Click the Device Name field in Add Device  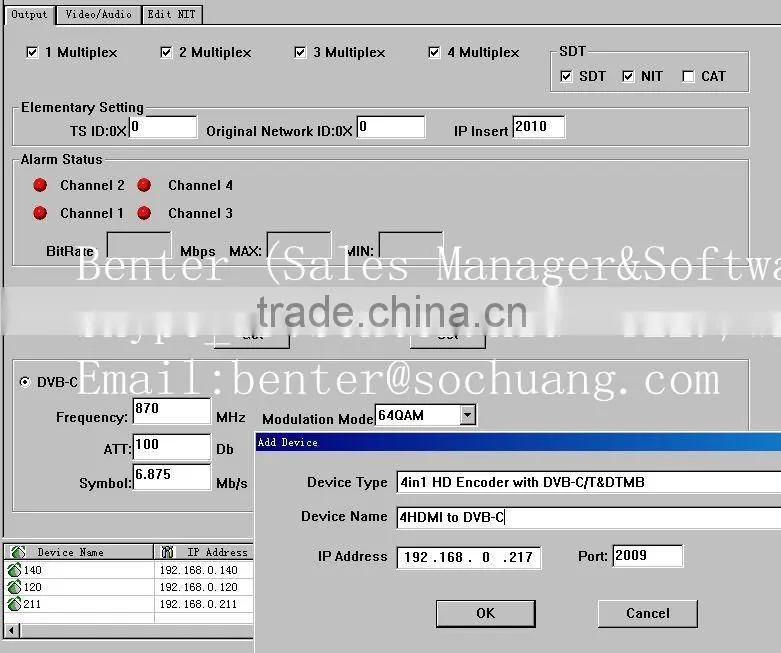click(589, 517)
